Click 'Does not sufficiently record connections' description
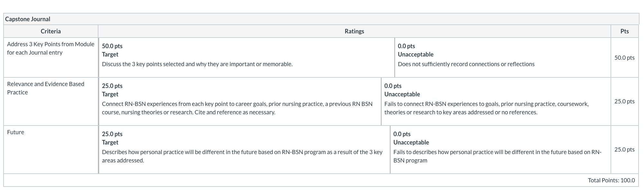 pyautogui.click(x=466, y=64)
